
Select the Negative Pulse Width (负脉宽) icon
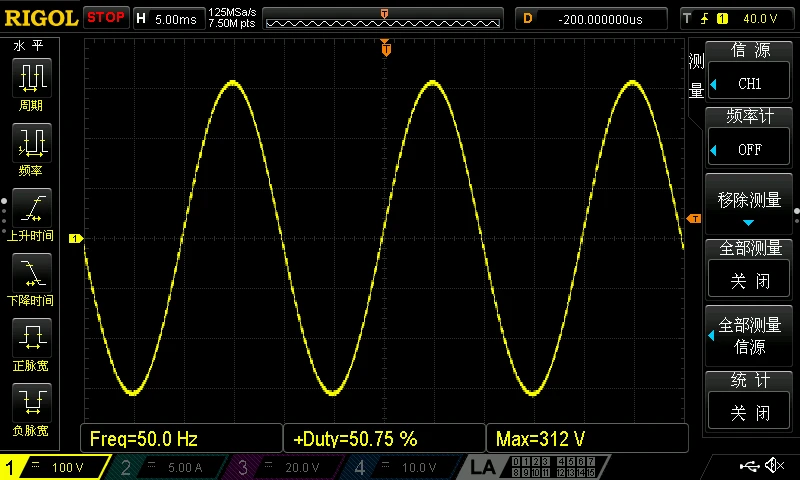(32, 402)
